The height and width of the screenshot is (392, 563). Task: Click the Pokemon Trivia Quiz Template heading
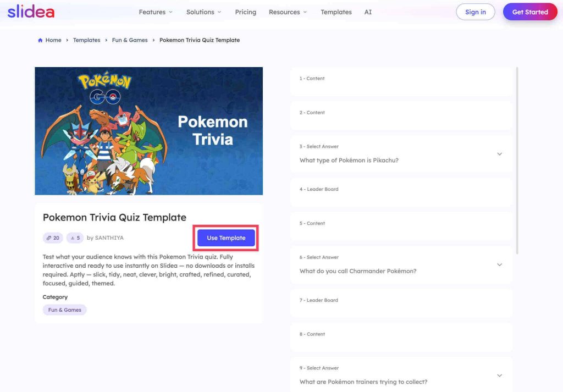coord(114,218)
